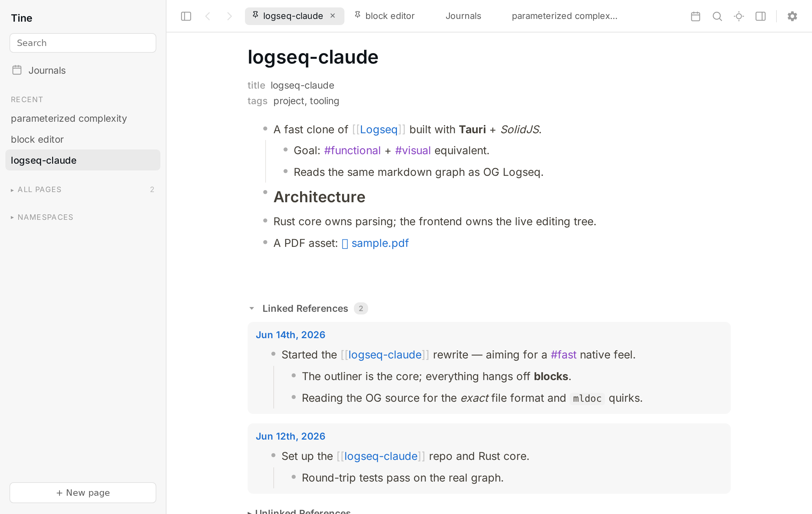This screenshot has height=514, width=812.
Task: Click the bullet of 'Rust core owns parsing' block
Action: (x=265, y=221)
